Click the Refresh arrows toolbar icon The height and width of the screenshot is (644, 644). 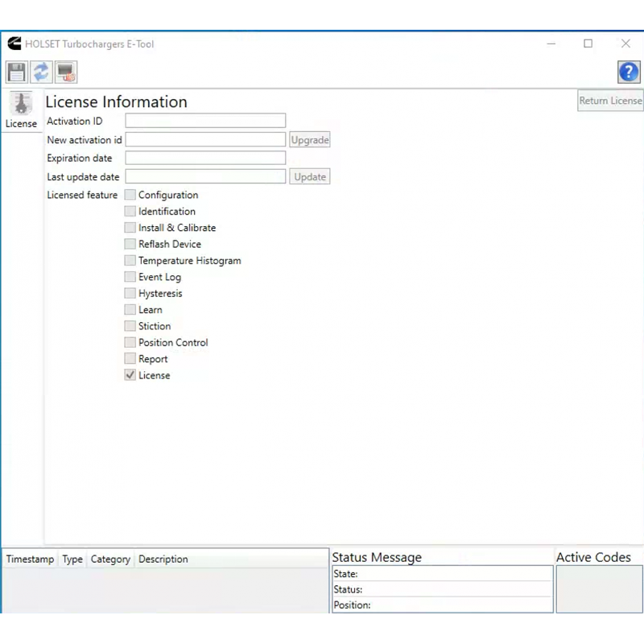click(41, 72)
